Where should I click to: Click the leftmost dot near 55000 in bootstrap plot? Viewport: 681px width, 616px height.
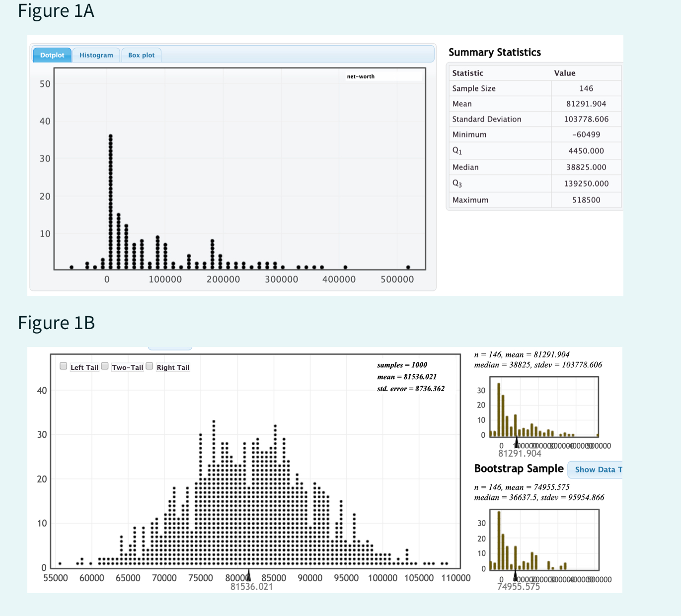point(60,563)
